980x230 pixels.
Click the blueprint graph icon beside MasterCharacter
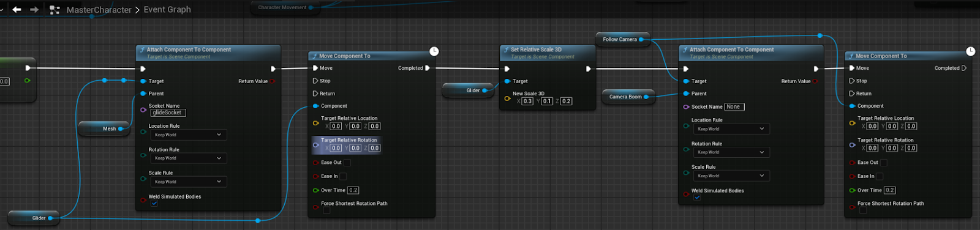[x=55, y=10]
